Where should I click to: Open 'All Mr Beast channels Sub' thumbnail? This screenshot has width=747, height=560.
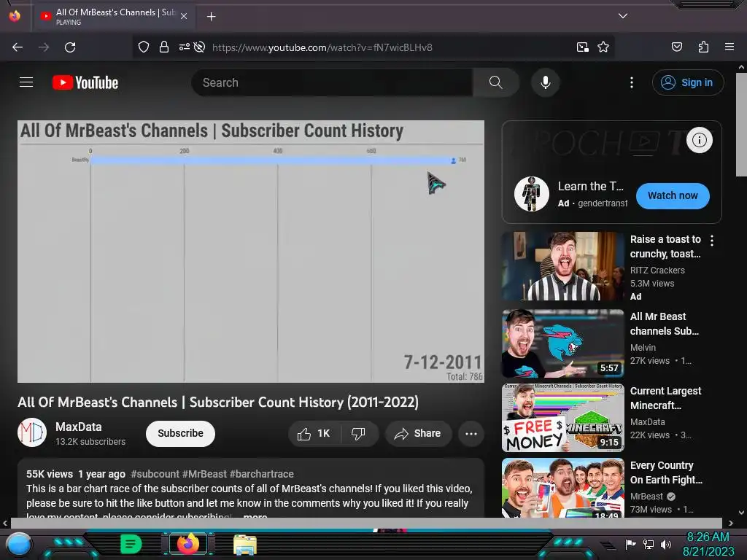pos(562,343)
